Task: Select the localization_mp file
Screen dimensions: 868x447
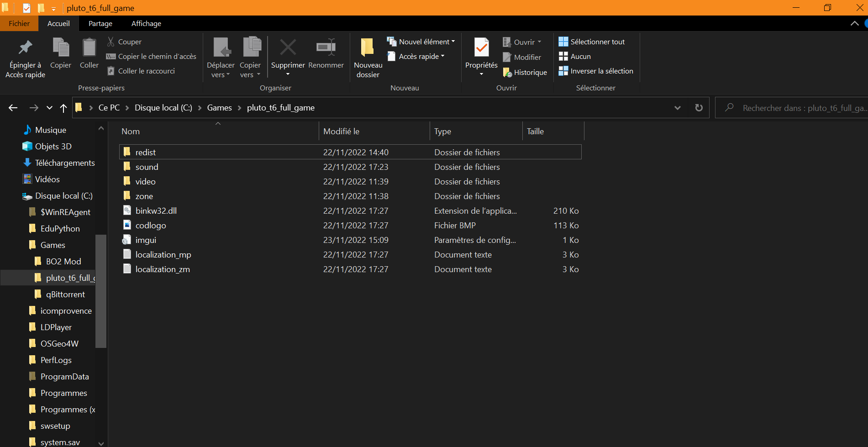Action: click(350, 254)
